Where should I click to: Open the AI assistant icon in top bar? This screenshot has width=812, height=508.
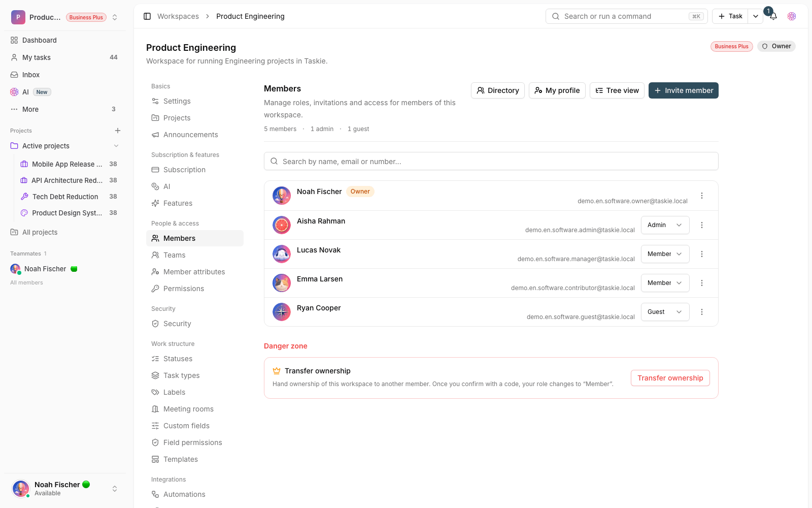click(x=792, y=16)
